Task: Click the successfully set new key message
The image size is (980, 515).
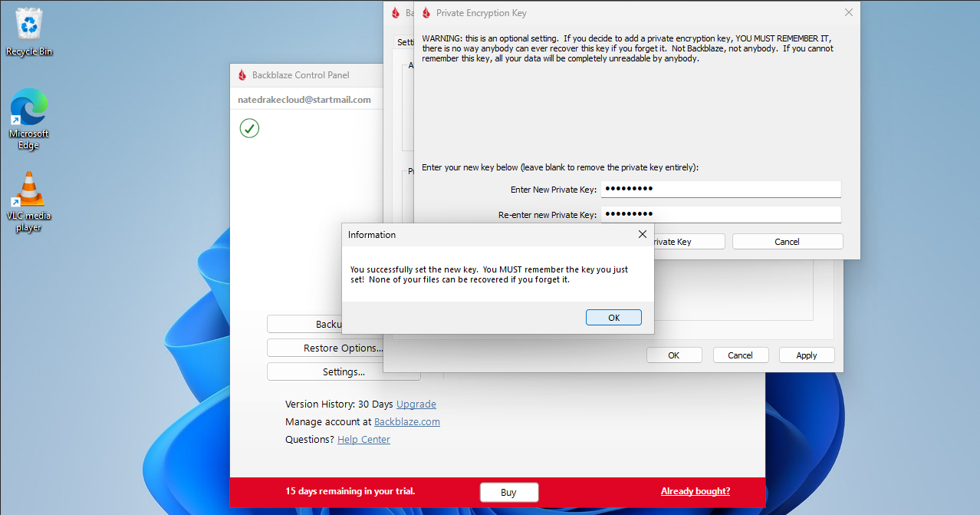Action: pos(489,274)
